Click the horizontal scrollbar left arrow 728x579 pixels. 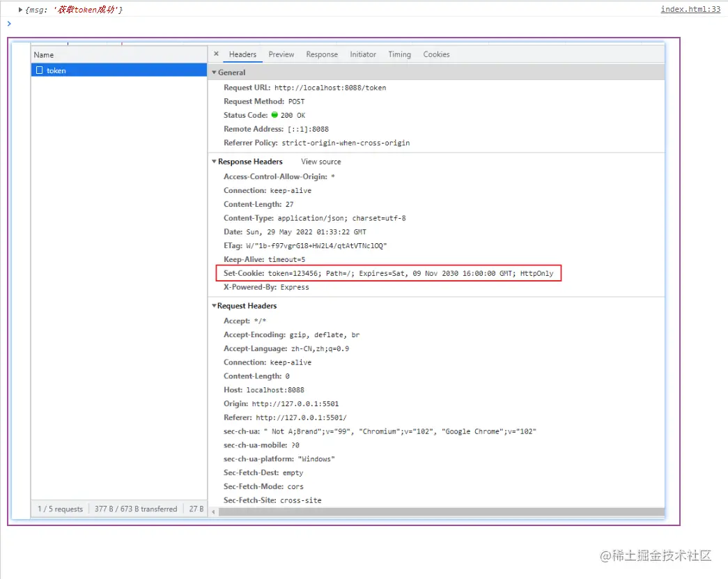[x=213, y=512]
